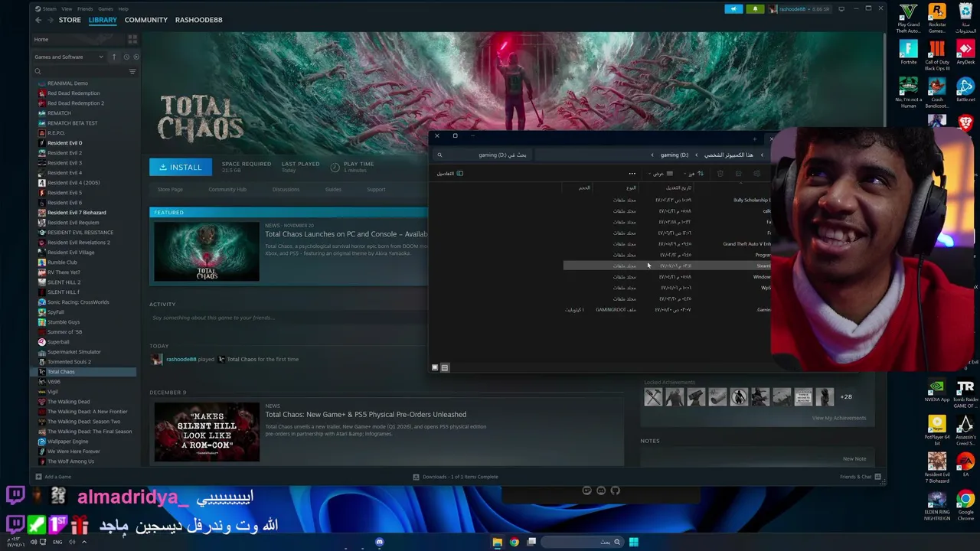Go back with the Steam back arrow
Image resolution: width=980 pixels, height=551 pixels.
pyautogui.click(x=38, y=20)
